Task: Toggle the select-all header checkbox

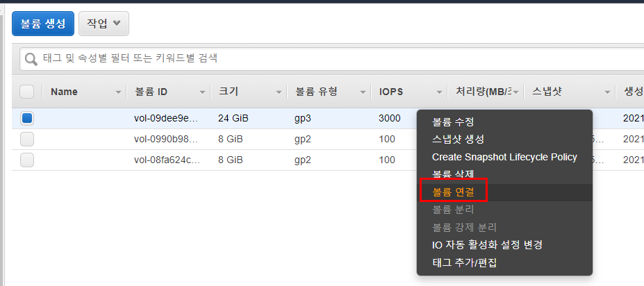Action: coord(27,92)
